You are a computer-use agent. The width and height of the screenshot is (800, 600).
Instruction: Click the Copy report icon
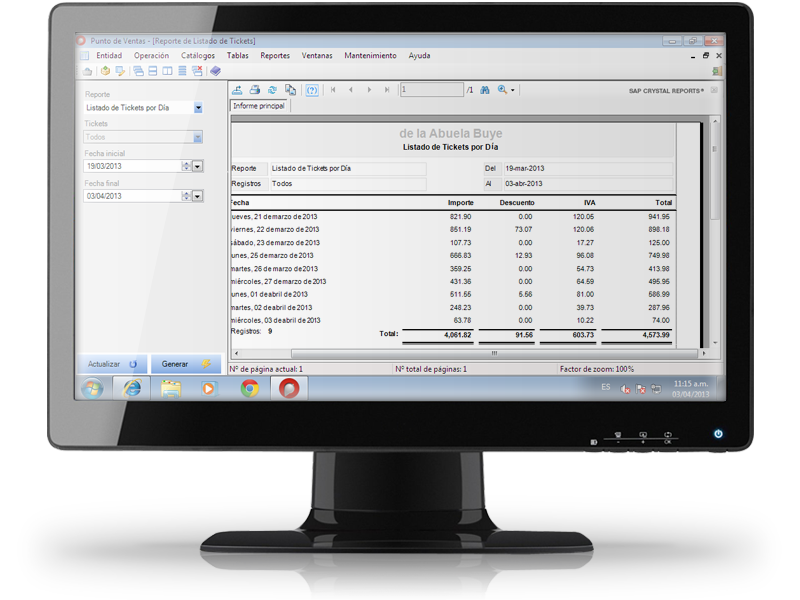pyautogui.click(x=291, y=90)
